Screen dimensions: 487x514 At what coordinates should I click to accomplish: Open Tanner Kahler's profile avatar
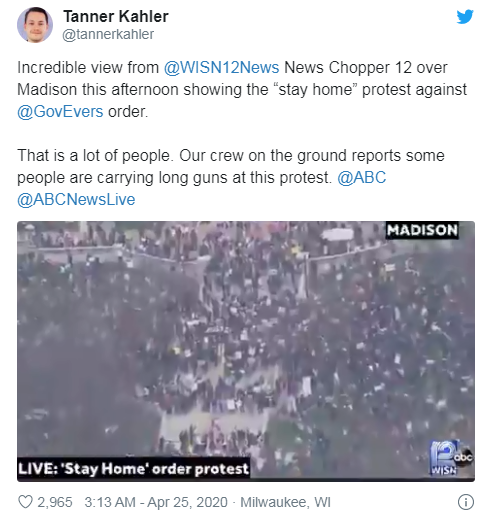click(x=35, y=25)
